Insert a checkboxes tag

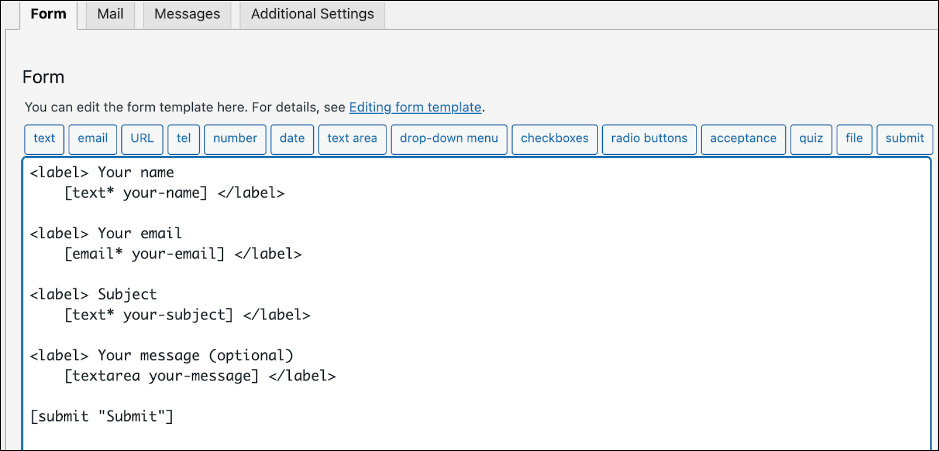point(555,139)
